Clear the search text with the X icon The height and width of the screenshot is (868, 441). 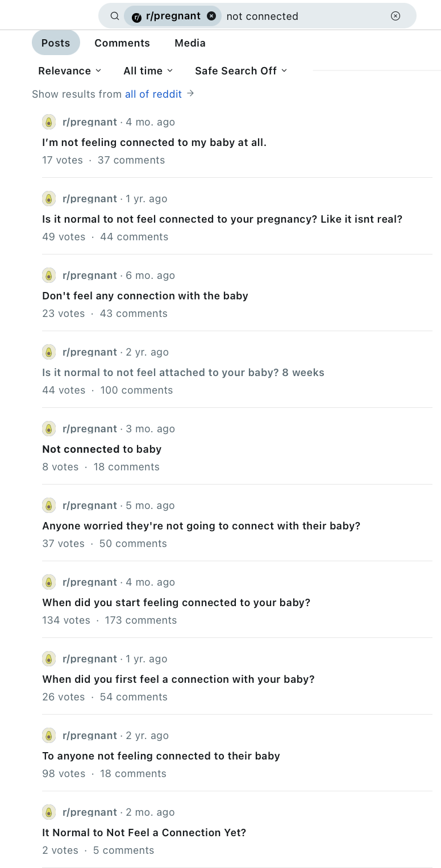pos(396,16)
